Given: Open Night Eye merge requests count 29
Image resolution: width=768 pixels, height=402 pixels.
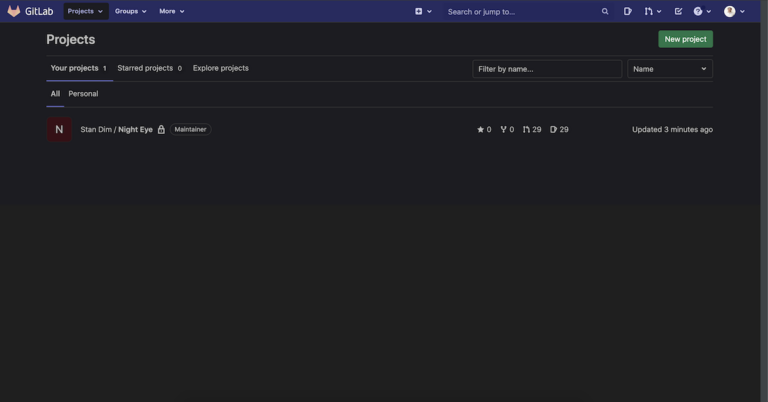Looking at the screenshot, I should pos(532,129).
